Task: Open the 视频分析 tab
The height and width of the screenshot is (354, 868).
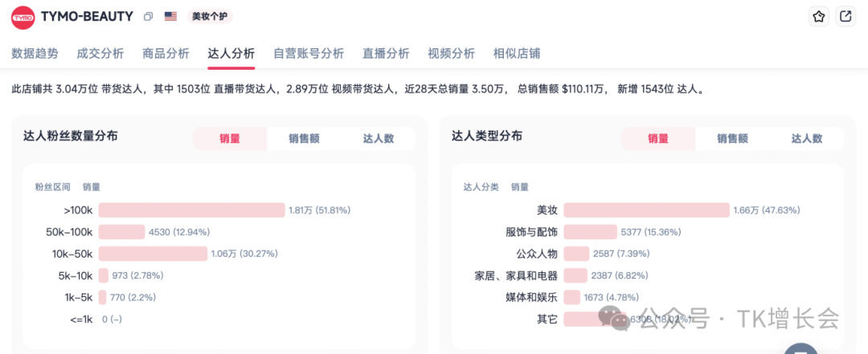Action: pyautogui.click(x=451, y=54)
